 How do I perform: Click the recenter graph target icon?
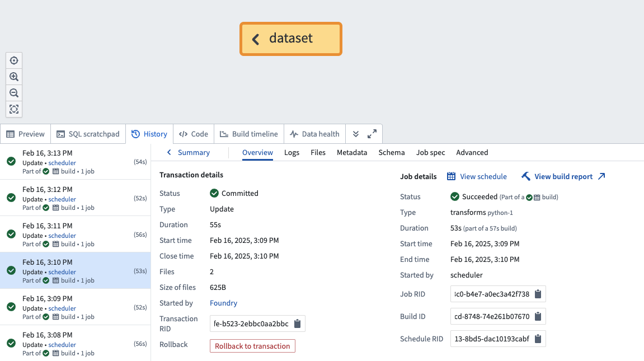pos(14,60)
